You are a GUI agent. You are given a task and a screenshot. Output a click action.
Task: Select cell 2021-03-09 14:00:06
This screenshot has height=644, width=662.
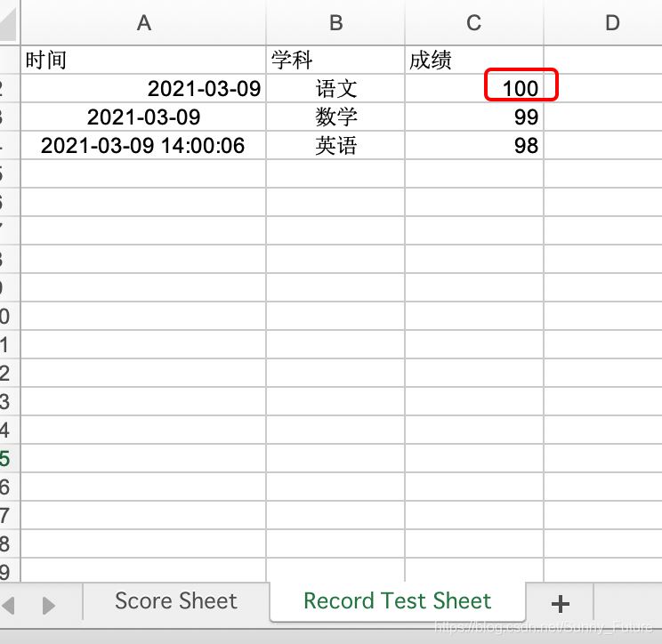point(143,145)
